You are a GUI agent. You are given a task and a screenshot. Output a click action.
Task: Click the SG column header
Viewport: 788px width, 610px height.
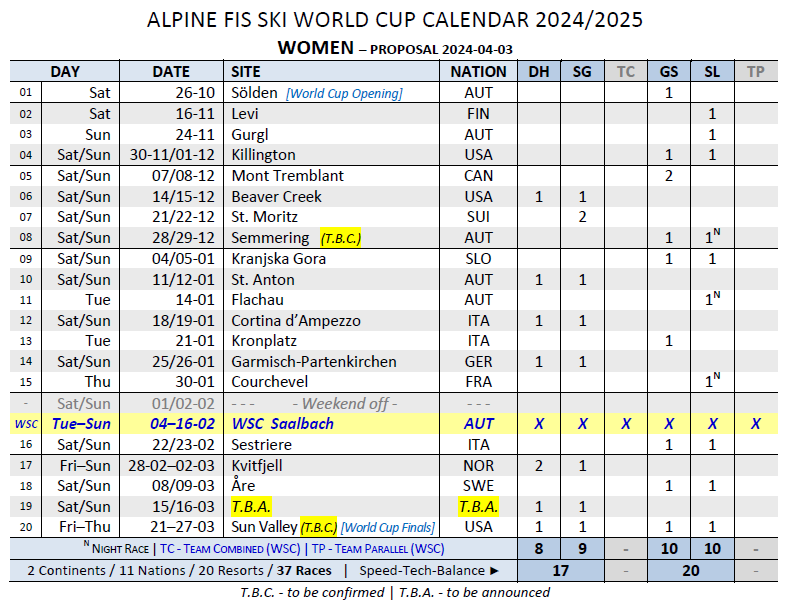pos(582,71)
